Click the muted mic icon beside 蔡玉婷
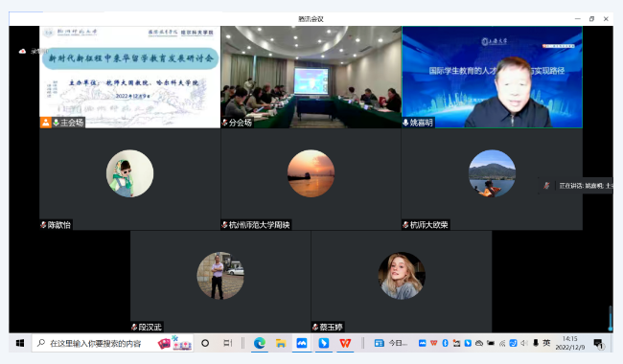 point(315,327)
